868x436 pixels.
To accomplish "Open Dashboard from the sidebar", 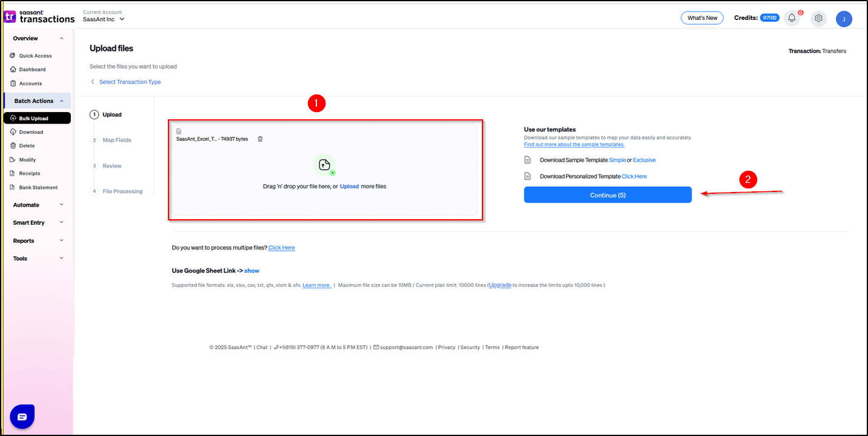I will (32, 70).
